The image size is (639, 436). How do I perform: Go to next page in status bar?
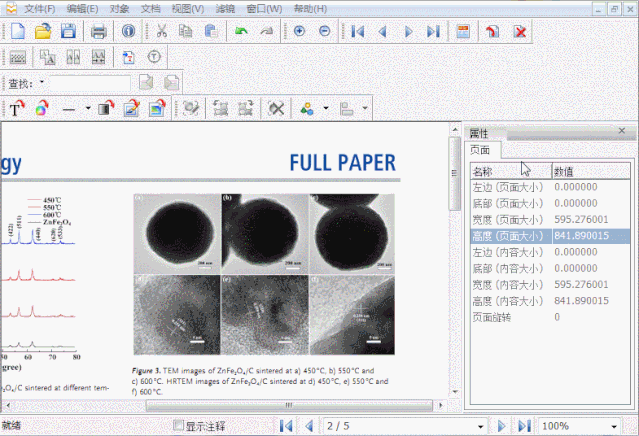tap(502, 426)
